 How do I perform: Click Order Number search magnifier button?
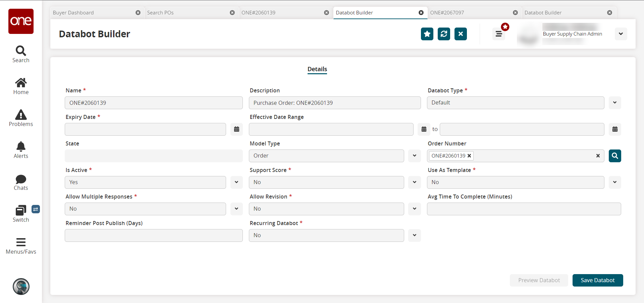coord(615,156)
